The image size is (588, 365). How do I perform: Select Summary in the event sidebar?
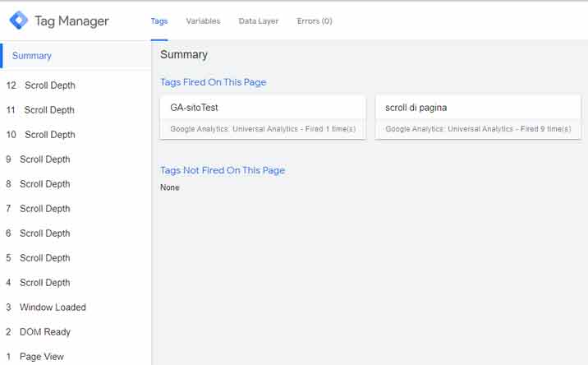pyautogui.click(x=76, y=56)
